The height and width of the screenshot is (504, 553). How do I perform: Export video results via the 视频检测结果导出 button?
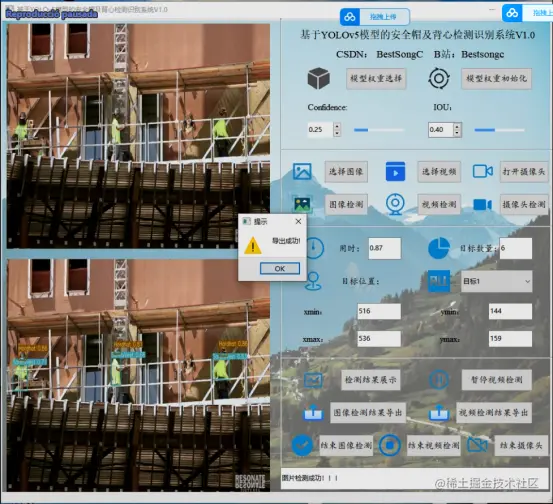tap(494, 412)
